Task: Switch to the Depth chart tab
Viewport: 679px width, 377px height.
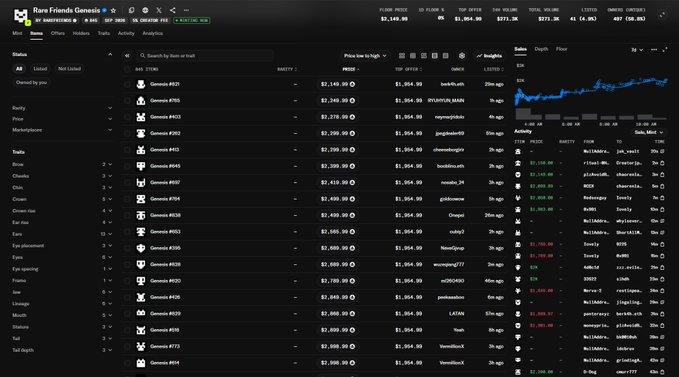Action: [541, 49]
